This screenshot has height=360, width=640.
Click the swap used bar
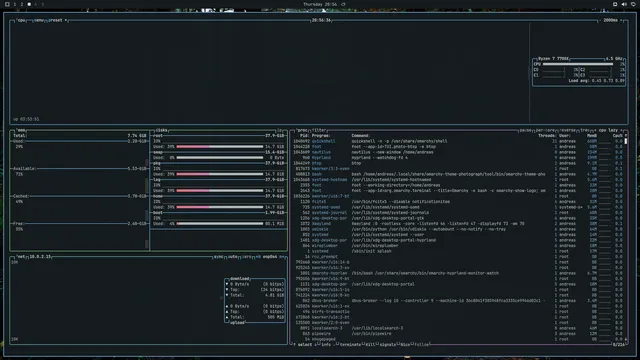point(220,158)
